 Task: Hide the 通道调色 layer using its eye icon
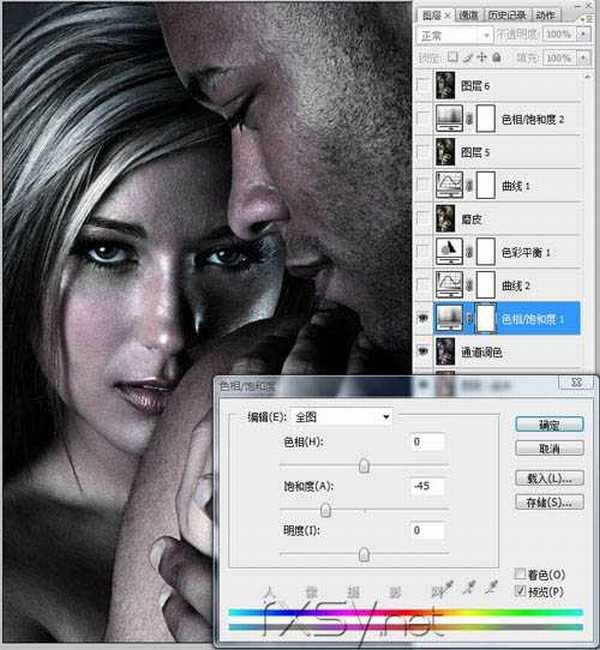(423, 350)
